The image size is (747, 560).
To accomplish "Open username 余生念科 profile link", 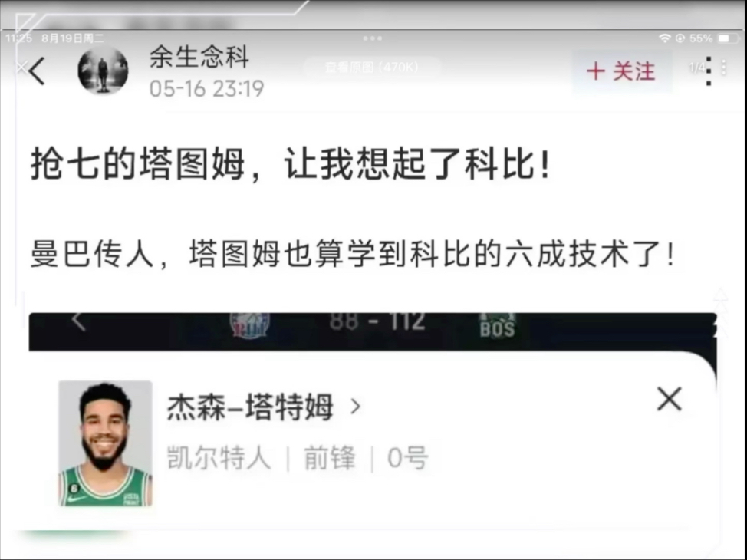I will (x=199, y=57).
